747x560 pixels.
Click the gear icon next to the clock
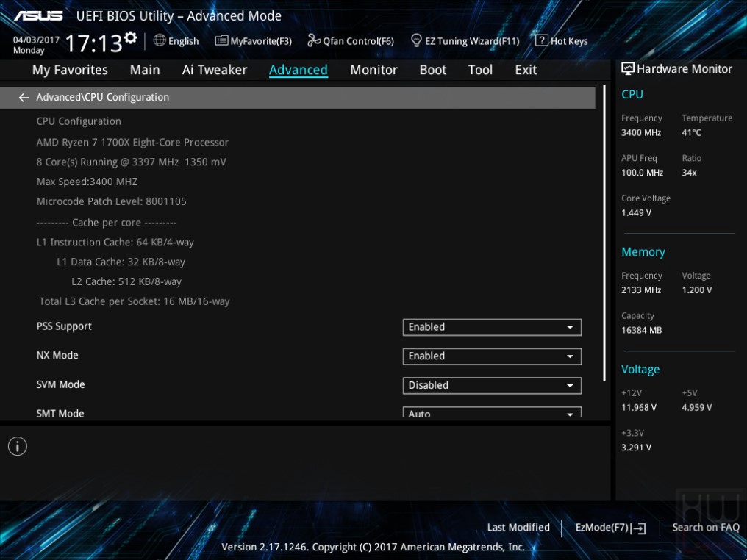[x=131, y=37]
